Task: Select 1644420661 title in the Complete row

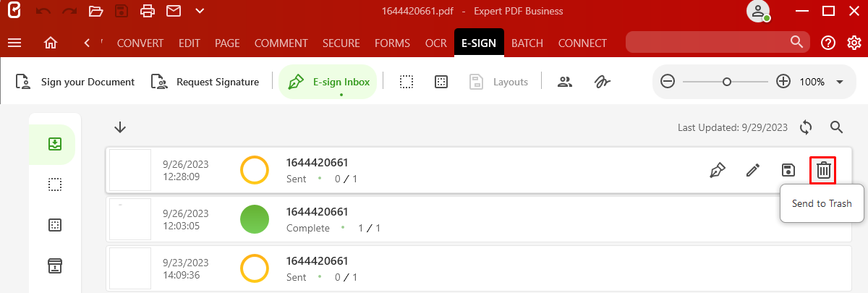Action: tap(318, 212)
